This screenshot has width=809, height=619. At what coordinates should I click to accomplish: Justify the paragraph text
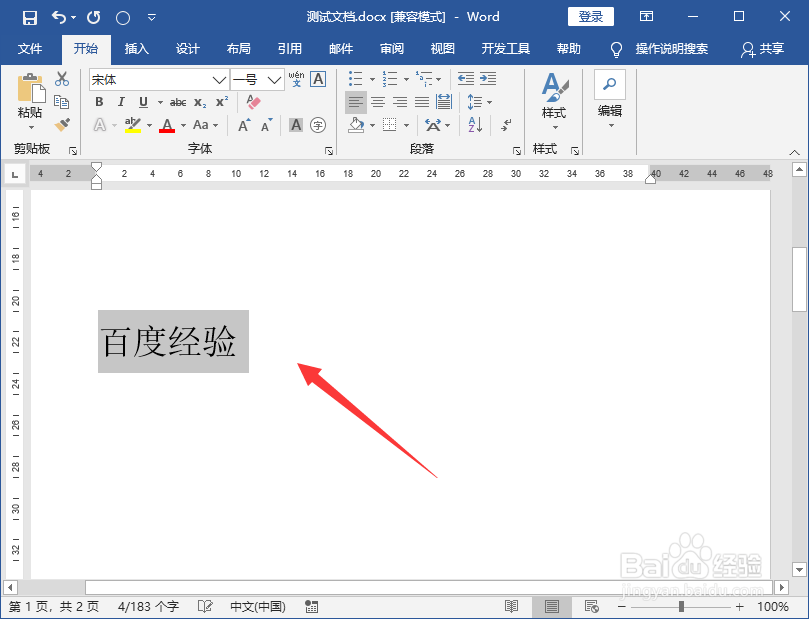(x=422, y=102)
